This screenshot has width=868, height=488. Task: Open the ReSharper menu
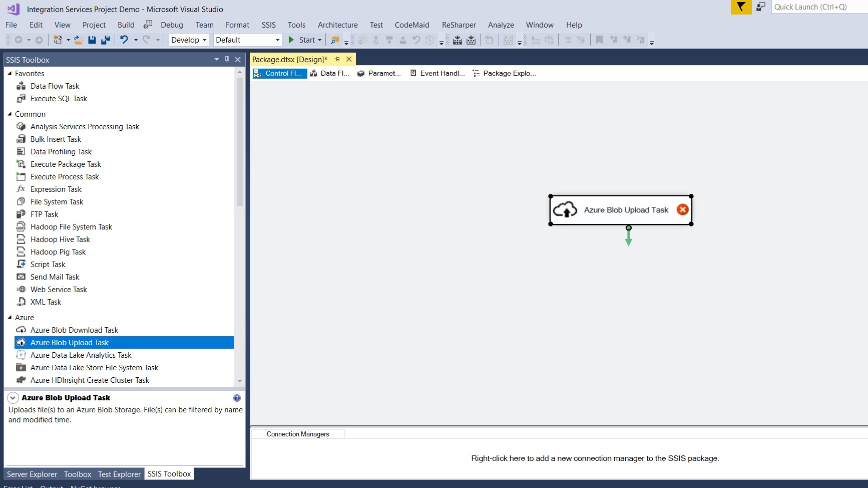(459, 25)
